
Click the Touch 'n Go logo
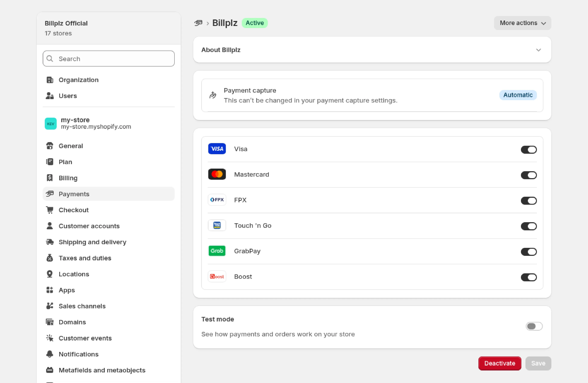point(217,225)
